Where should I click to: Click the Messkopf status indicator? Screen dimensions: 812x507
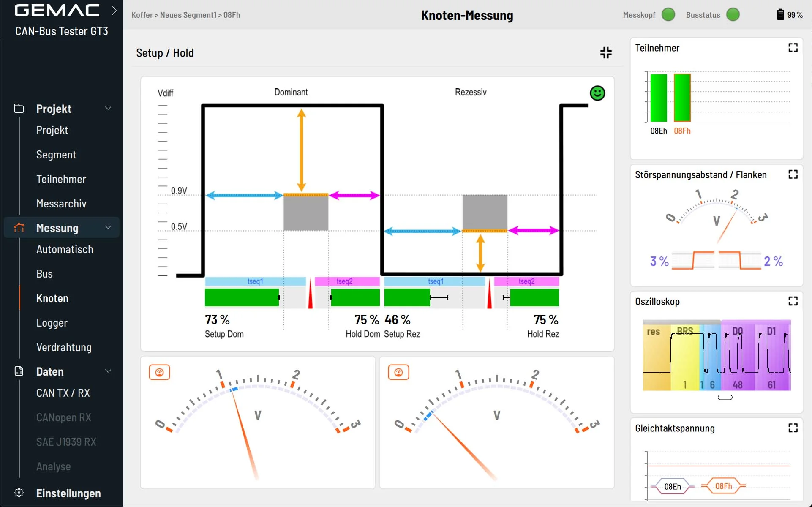click(x=668, y=15)
